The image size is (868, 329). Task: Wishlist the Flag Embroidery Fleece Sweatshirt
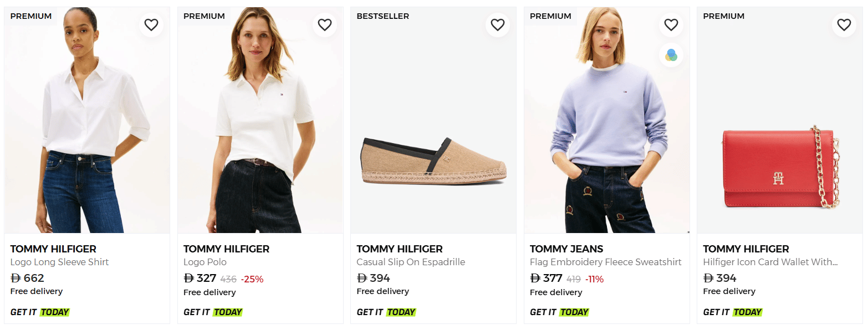coord(671,25)
